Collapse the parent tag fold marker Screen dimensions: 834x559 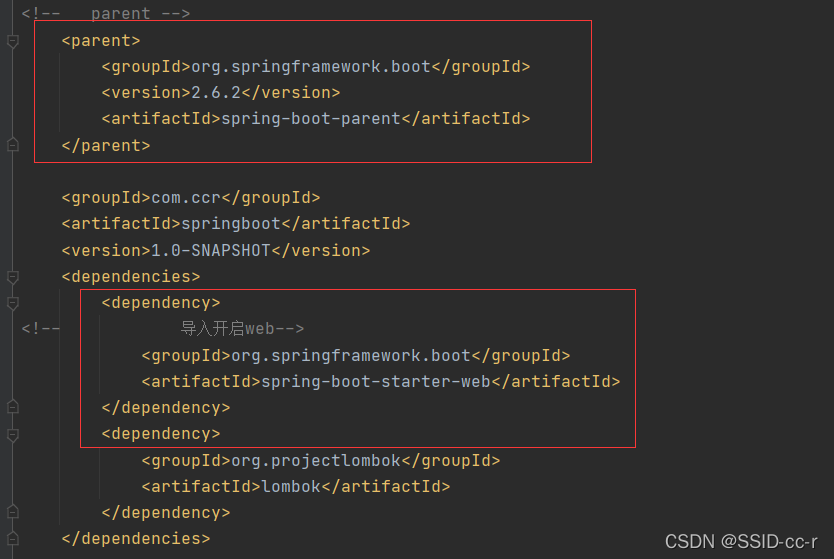pos(13,41)
